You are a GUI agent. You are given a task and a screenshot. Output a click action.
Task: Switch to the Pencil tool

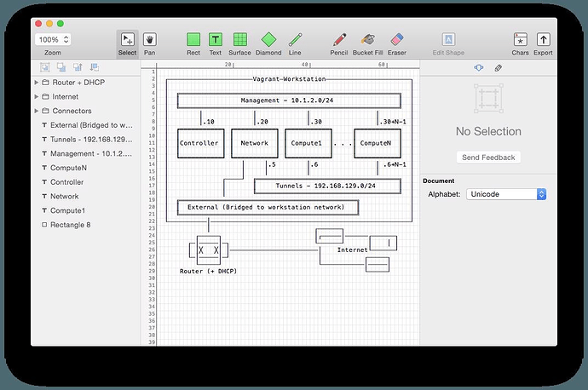pos(339,43)
